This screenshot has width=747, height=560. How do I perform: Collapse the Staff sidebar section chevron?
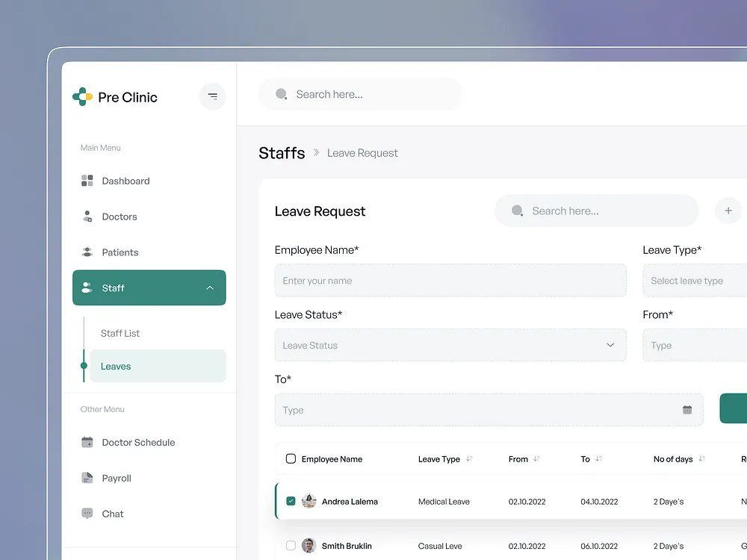[x=210, y=287]
